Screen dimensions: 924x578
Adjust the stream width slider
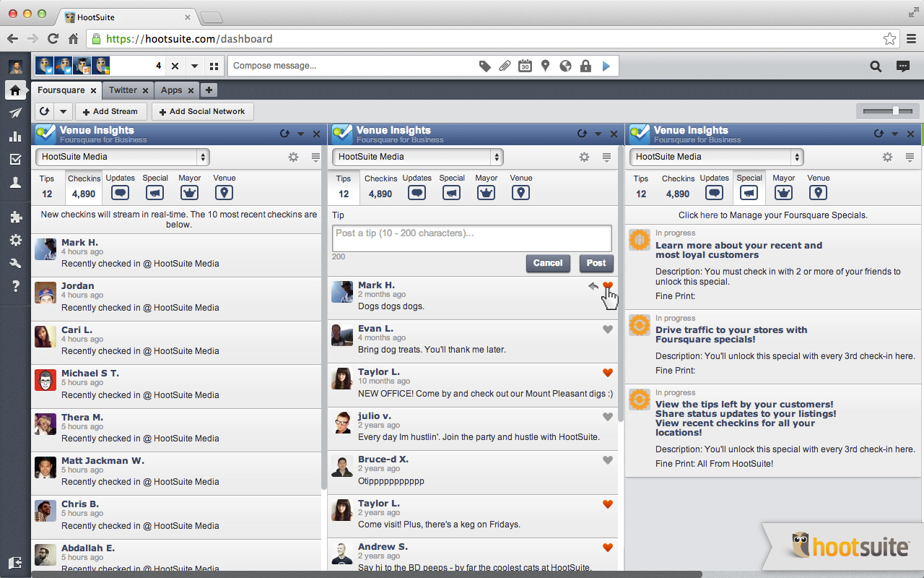pos(895,111)
